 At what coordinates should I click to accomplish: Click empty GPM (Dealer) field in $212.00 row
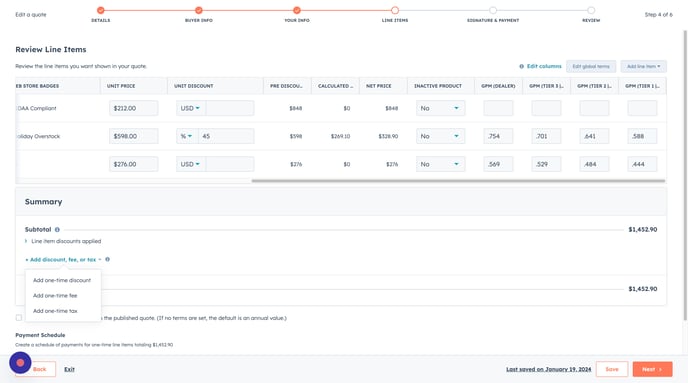click(x=498, y=108)
